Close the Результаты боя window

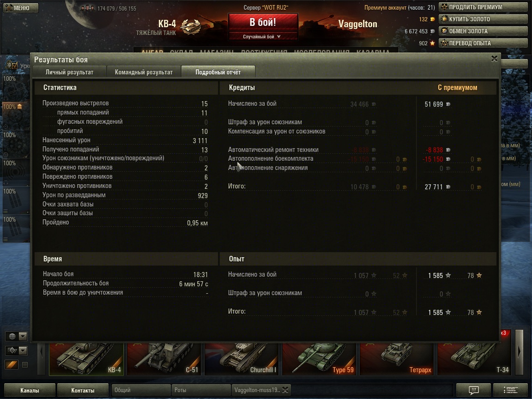tap(494, 59)
